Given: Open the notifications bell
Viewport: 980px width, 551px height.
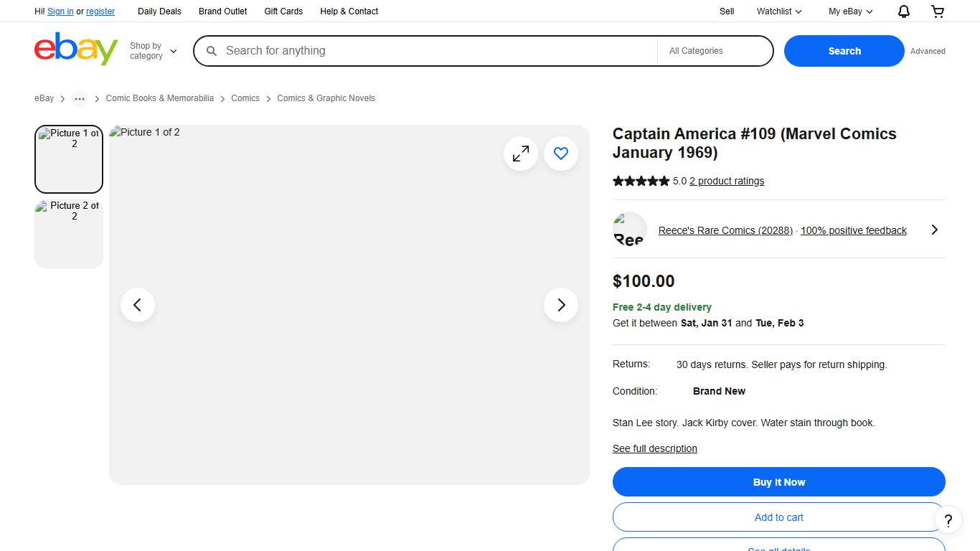Looking at the screenshot, I should [904, 11].
